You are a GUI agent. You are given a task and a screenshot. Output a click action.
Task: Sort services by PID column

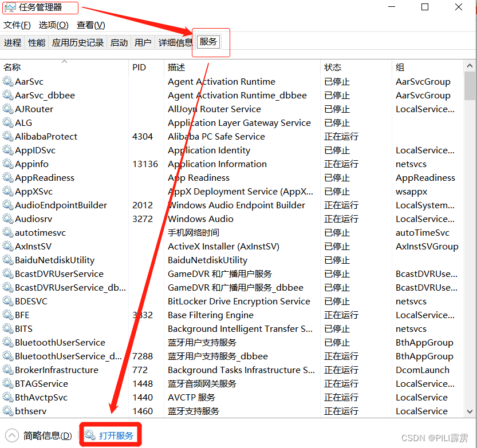[x=146, y=67]
